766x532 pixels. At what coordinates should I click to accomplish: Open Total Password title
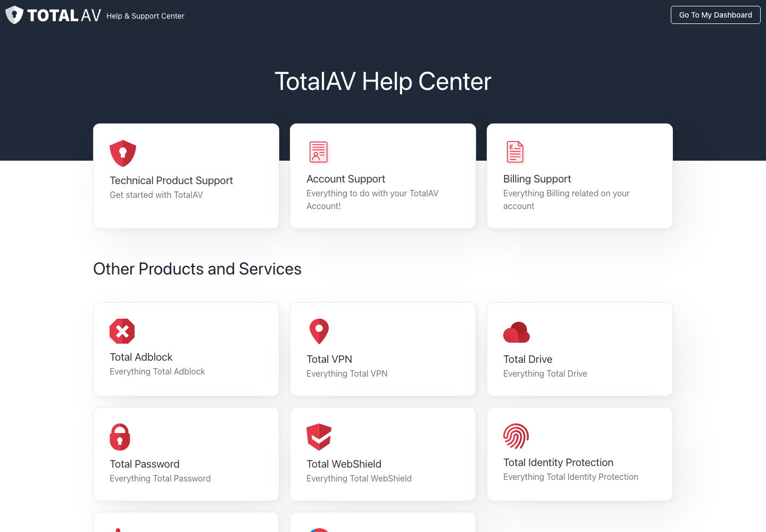click(x=145, y=464)
